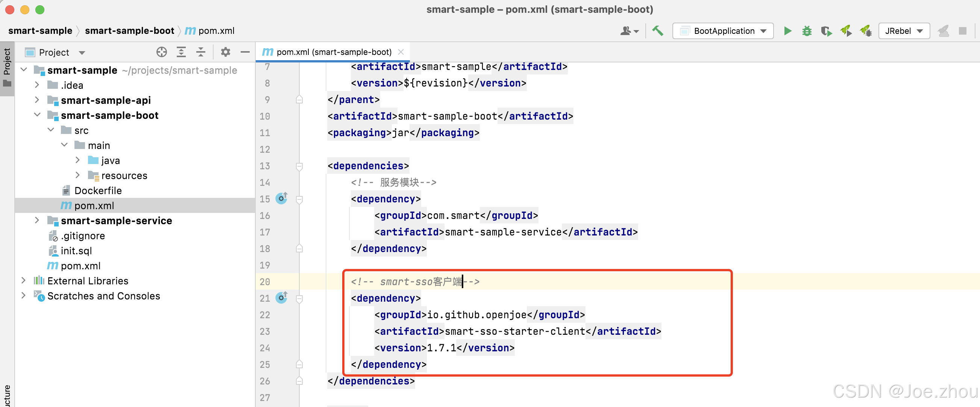Screen dimensions: 980x407
Task: Start the Debug bug icon
Action: tap(807, 31)
